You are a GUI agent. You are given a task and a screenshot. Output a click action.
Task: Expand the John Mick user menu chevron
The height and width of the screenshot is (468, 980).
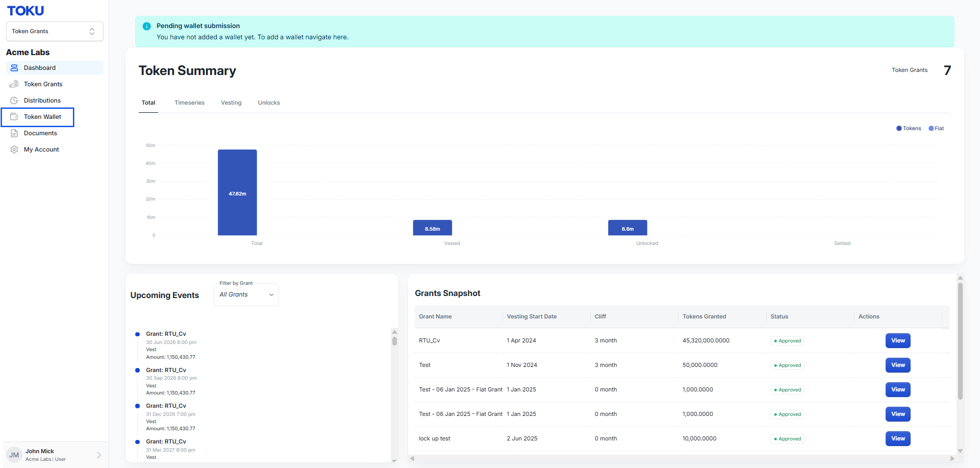99,455
